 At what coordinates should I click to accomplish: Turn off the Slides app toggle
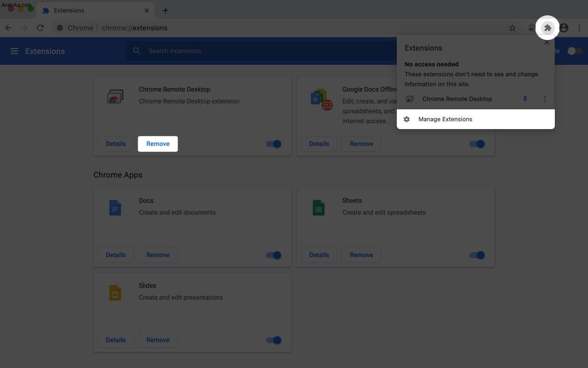point(274,340)
